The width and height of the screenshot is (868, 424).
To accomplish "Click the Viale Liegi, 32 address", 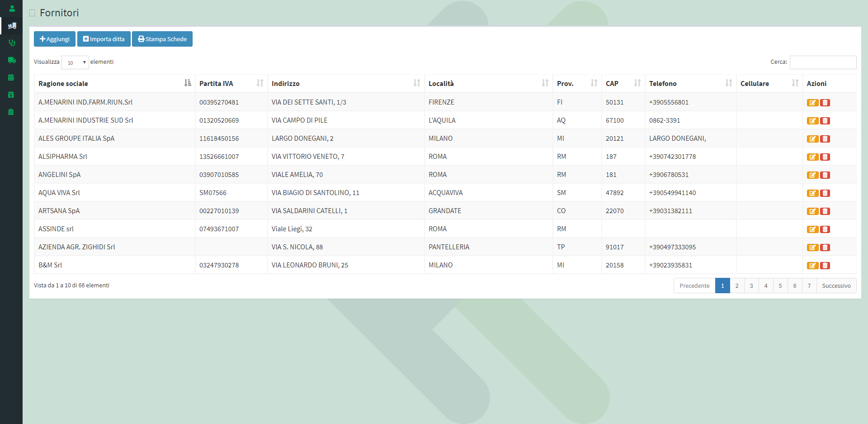I will click(x=292, y=229).
